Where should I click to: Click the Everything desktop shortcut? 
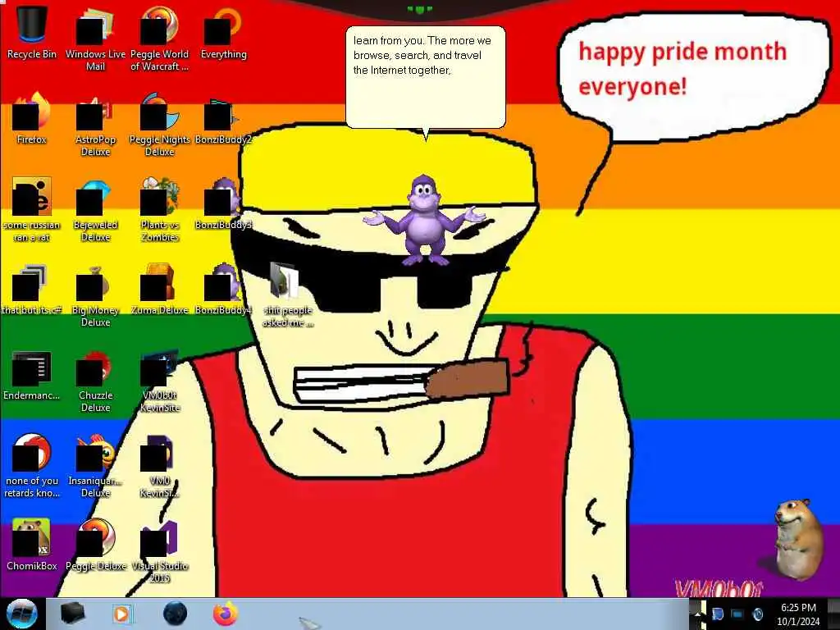(x=223, y=32)
